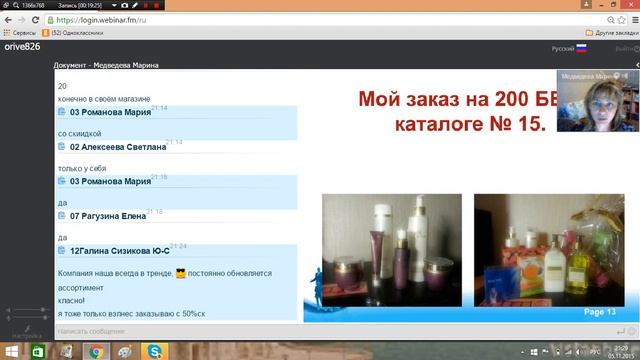The width and height of the screenshot is (640, 360).
Task: Click the system tray clock
Action: [x=622, y=352]
